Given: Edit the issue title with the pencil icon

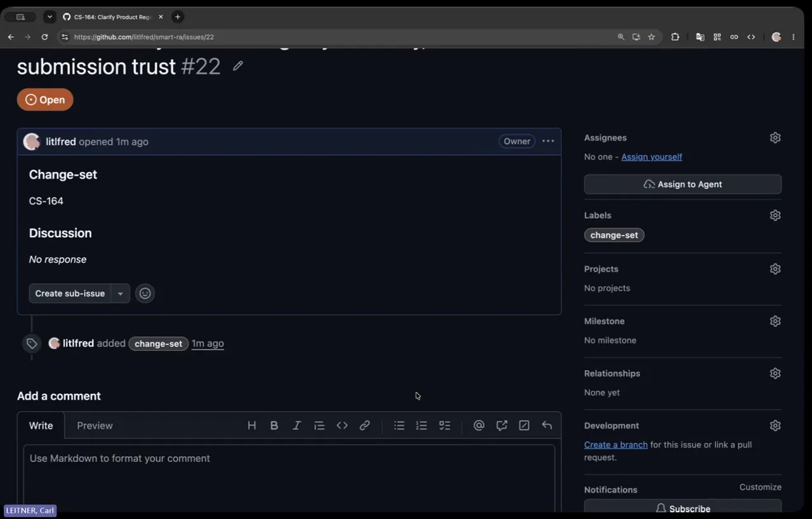Looking at the screenshot, I should point(238,66).
